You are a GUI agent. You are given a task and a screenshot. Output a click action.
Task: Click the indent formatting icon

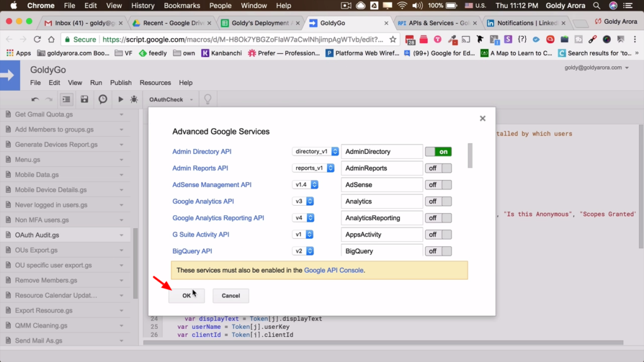point(66,99)
